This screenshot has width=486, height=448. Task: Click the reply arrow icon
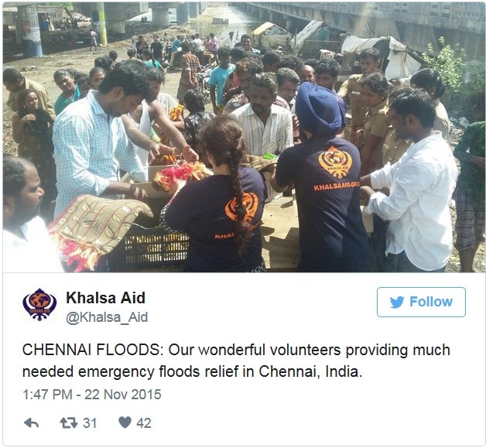(31, 423)
